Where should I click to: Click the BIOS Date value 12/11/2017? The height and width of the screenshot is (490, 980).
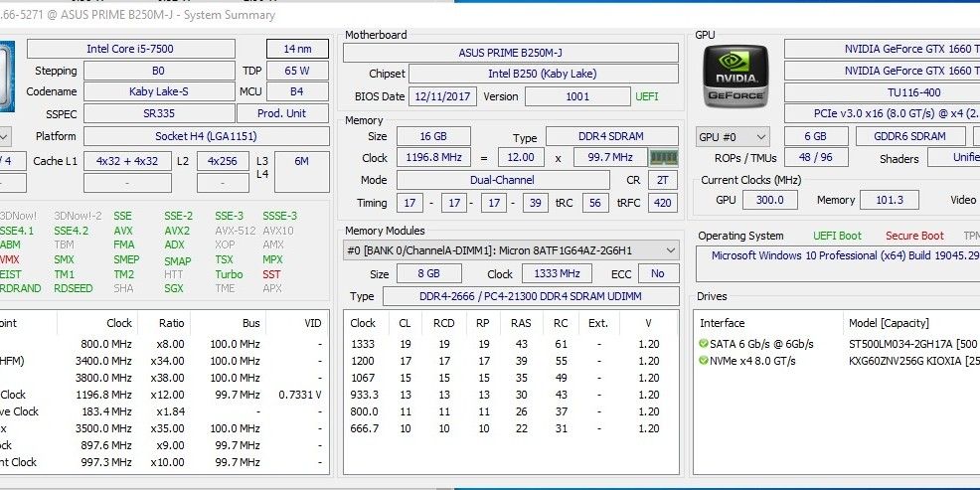pos(443,96)
